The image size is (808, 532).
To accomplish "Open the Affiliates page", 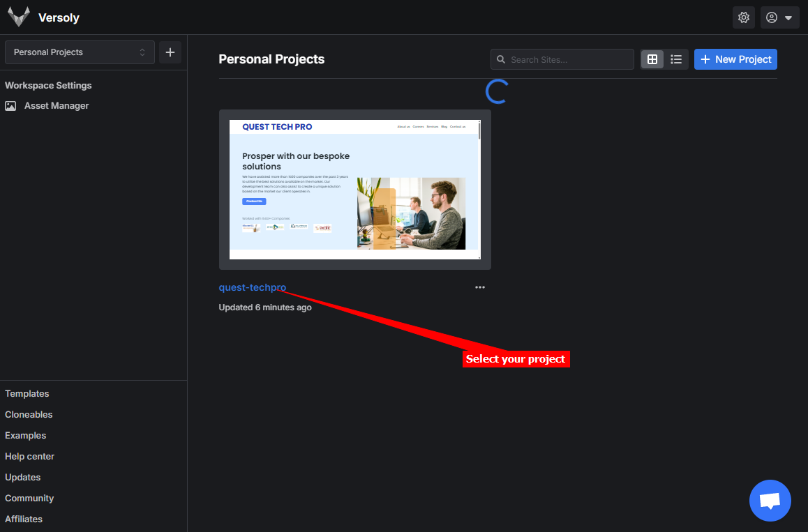I will 24,519.
